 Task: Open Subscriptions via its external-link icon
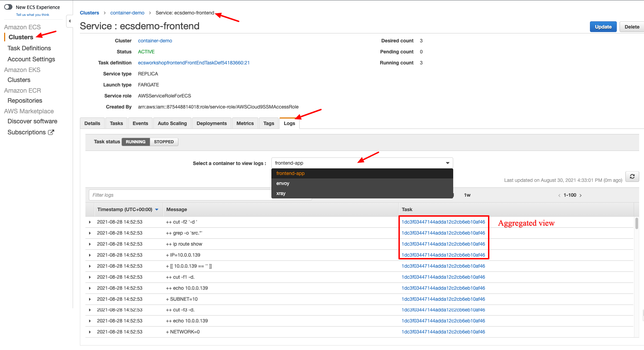pos(51,132)
